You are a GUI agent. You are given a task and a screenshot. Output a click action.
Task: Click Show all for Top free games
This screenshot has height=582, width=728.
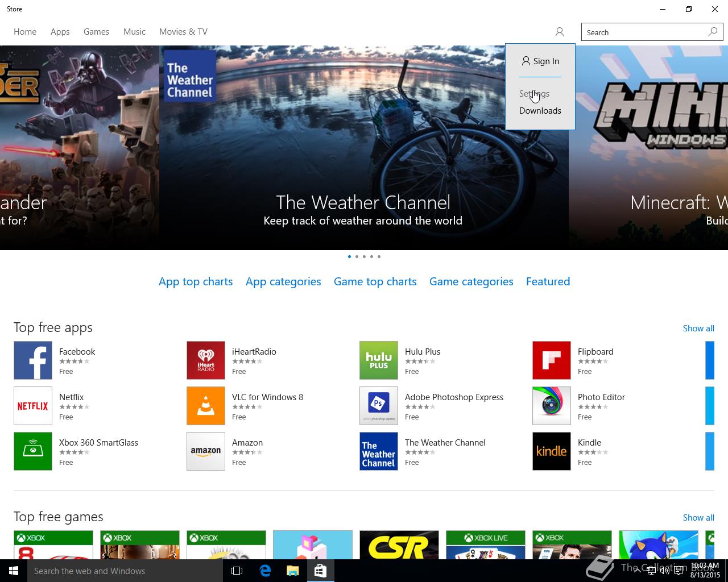coord(698,518)
